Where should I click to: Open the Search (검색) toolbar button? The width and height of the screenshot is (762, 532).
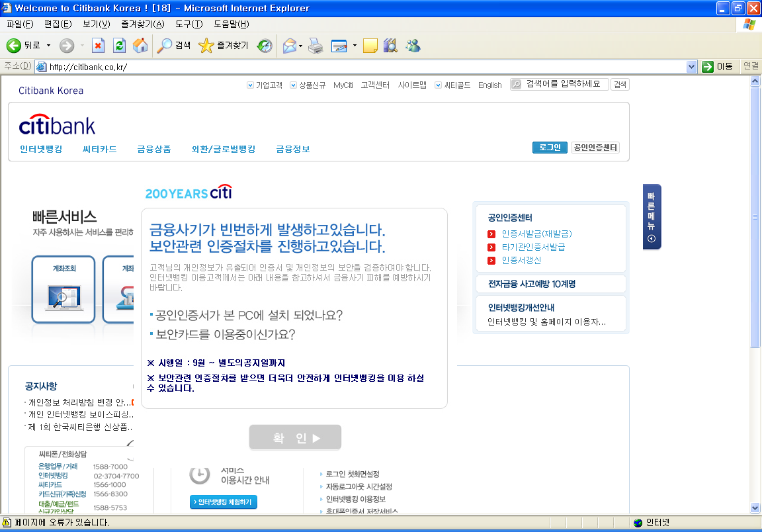(173, 46)
